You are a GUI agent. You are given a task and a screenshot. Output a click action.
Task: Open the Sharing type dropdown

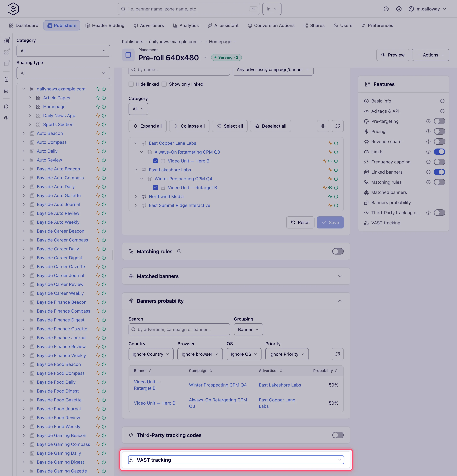click(x=63, y=73)
